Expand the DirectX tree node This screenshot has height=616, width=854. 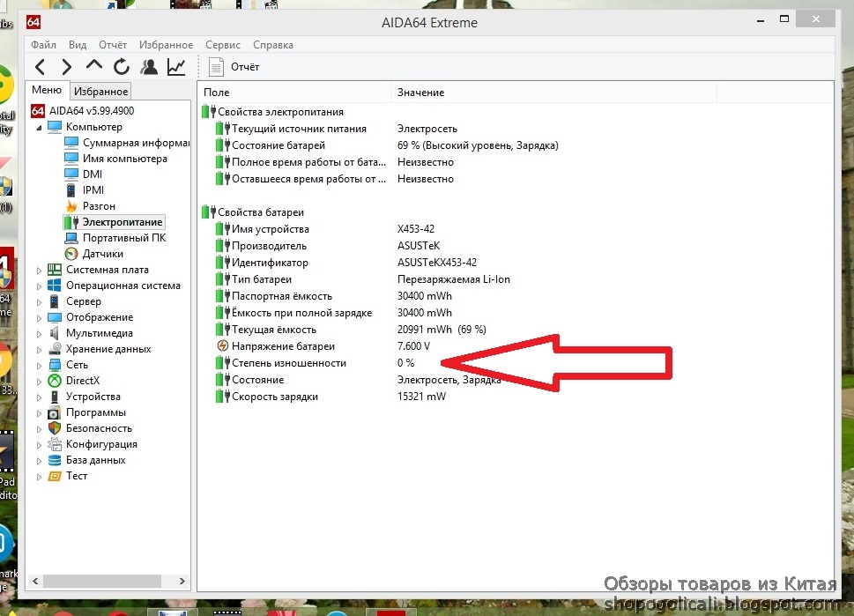click(x=39, y=382)
